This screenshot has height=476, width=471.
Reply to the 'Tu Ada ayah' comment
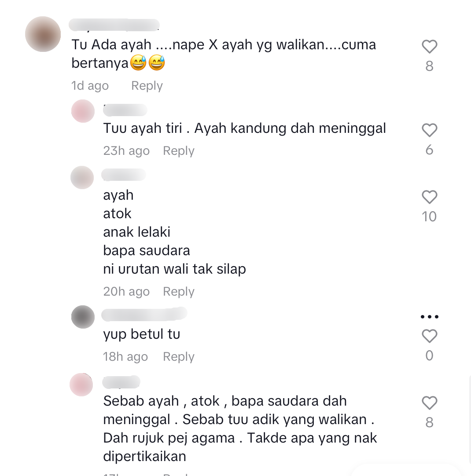coord(147,86)
